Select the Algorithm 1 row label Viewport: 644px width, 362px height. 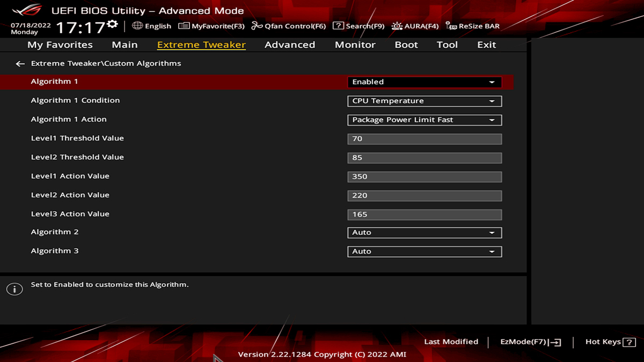point(55,82)
